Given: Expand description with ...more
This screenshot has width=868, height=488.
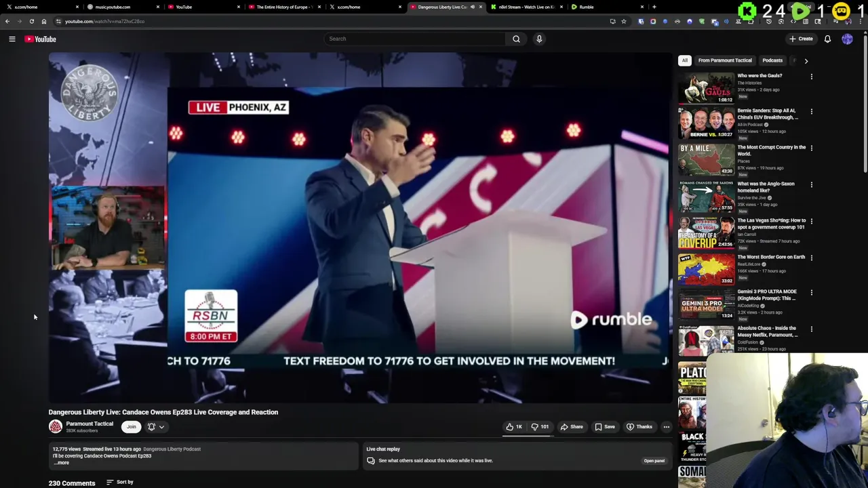Looking at the screenshot, I should 61,462.
